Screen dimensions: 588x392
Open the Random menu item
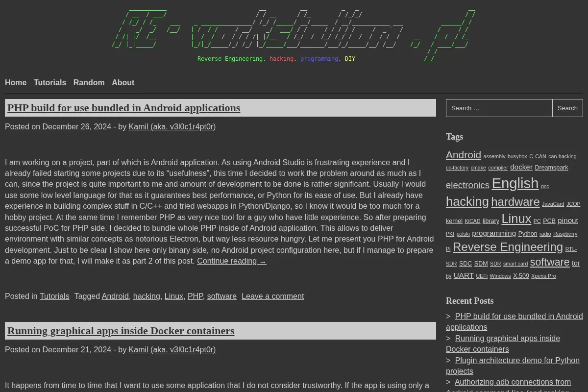[89, 82]
